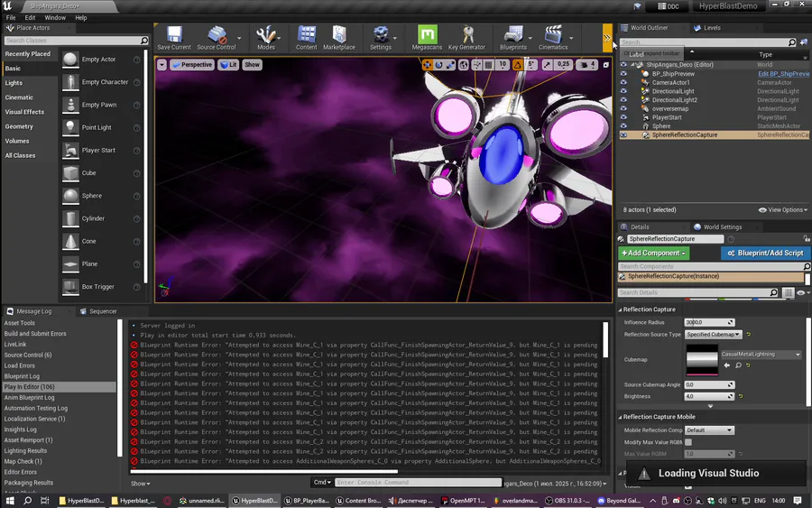The image size is (812, 508).
Task: Adjust the Brightness value field
Action: pos(709,396)
